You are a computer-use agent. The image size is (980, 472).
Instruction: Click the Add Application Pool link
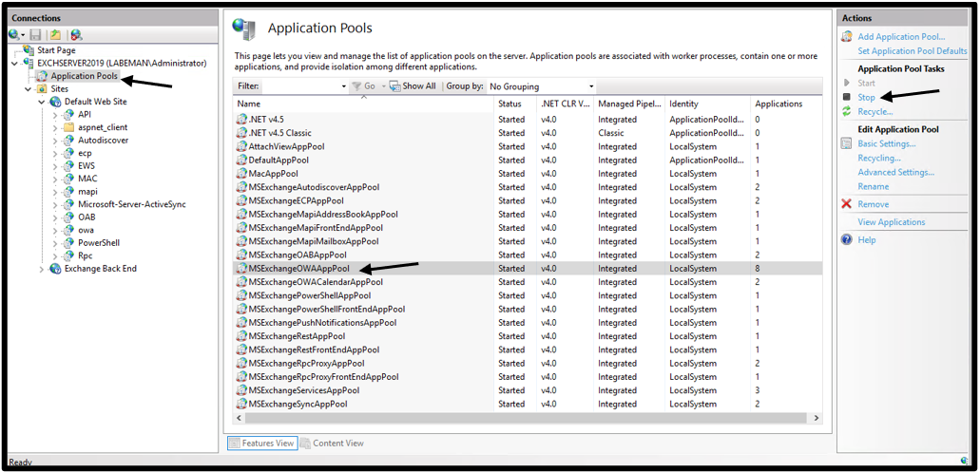[x=901, y=37]
